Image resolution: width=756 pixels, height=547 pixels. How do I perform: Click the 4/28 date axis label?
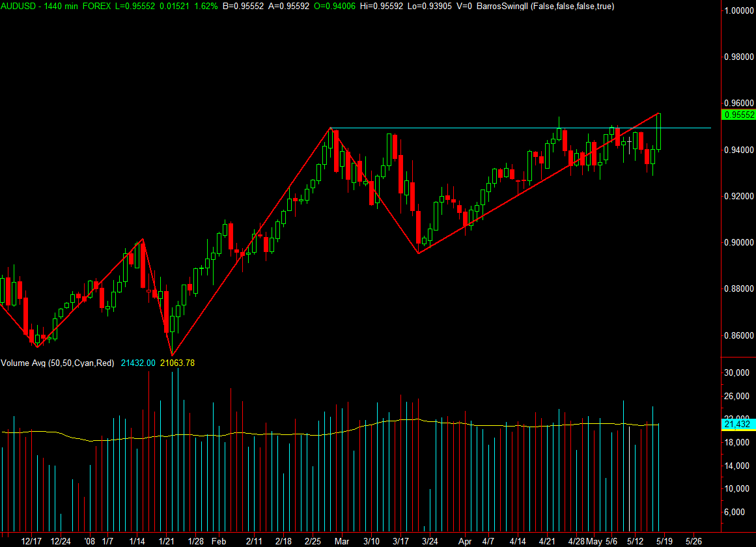coord(576,541)
